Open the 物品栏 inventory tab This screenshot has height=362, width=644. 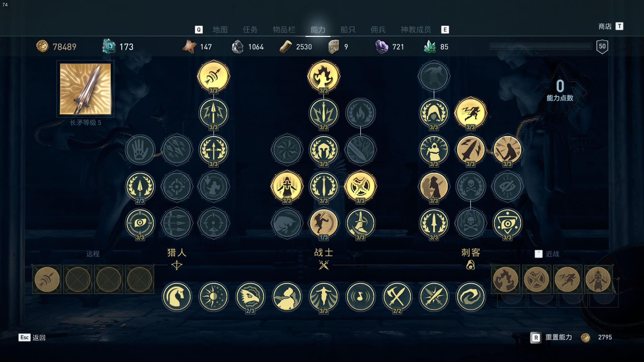coord(284,29)
